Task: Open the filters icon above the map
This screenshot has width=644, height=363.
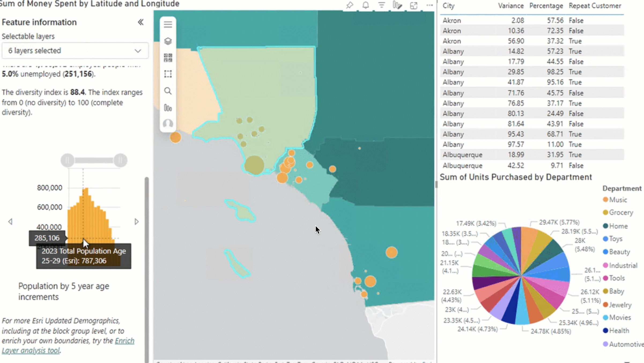Action: 381,5
